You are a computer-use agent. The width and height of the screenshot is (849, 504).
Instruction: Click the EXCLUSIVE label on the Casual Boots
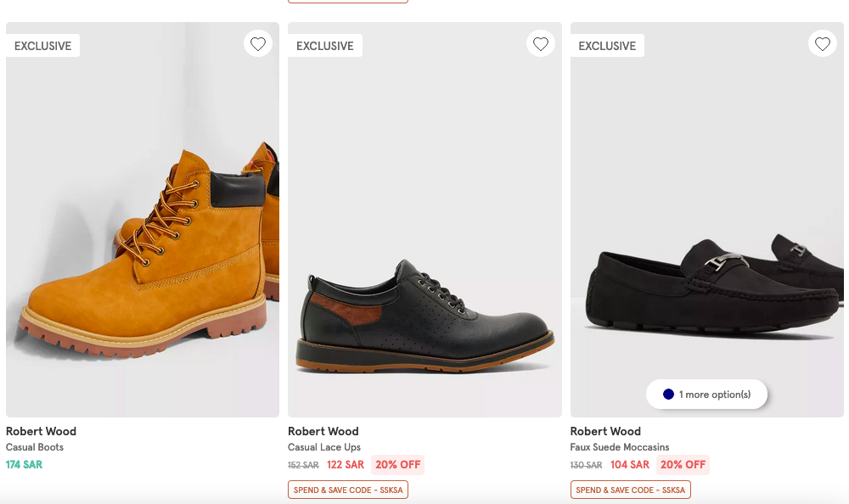42,46
